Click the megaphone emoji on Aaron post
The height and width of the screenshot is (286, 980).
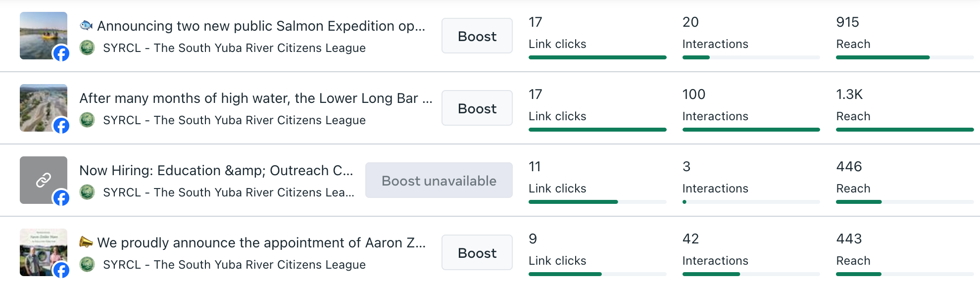click(86, 242)
